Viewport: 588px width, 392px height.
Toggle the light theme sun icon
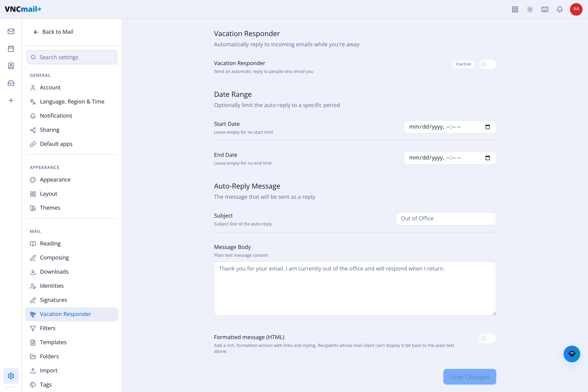(530, 9)
